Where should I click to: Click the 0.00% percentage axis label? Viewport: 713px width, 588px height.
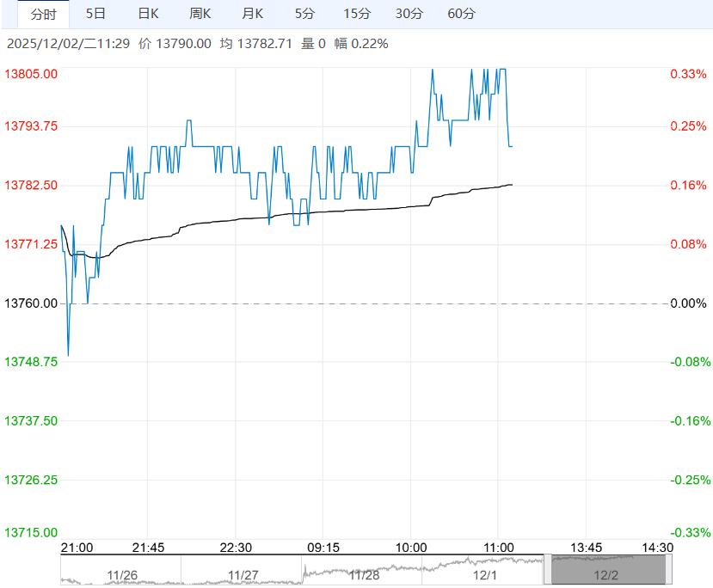688,303
